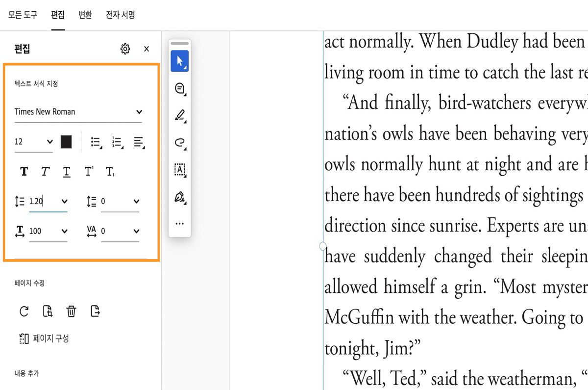This screenshot has height=390, width=588.
Task: Close the 편집 panel
Action: 147,49
